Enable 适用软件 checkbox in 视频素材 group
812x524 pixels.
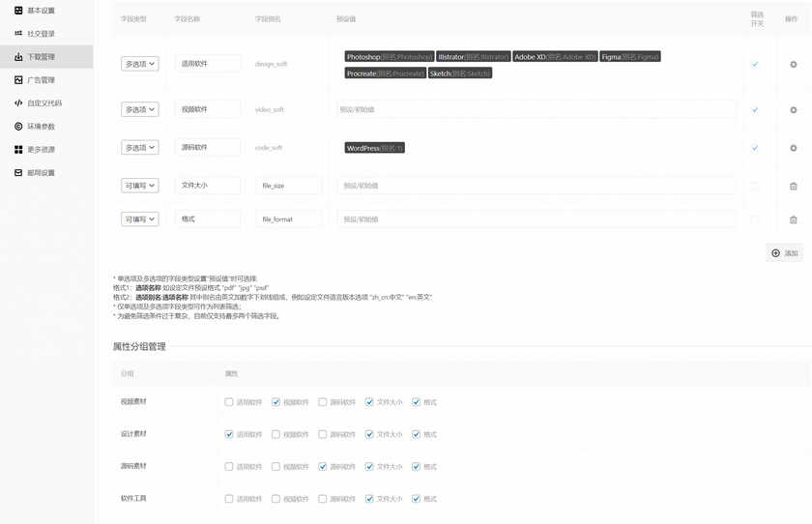pos(229,402)
